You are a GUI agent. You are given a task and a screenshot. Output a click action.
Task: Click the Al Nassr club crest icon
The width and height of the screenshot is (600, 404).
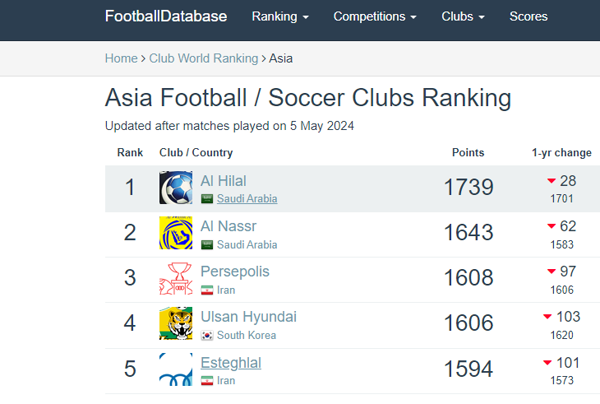coord(176,233)
